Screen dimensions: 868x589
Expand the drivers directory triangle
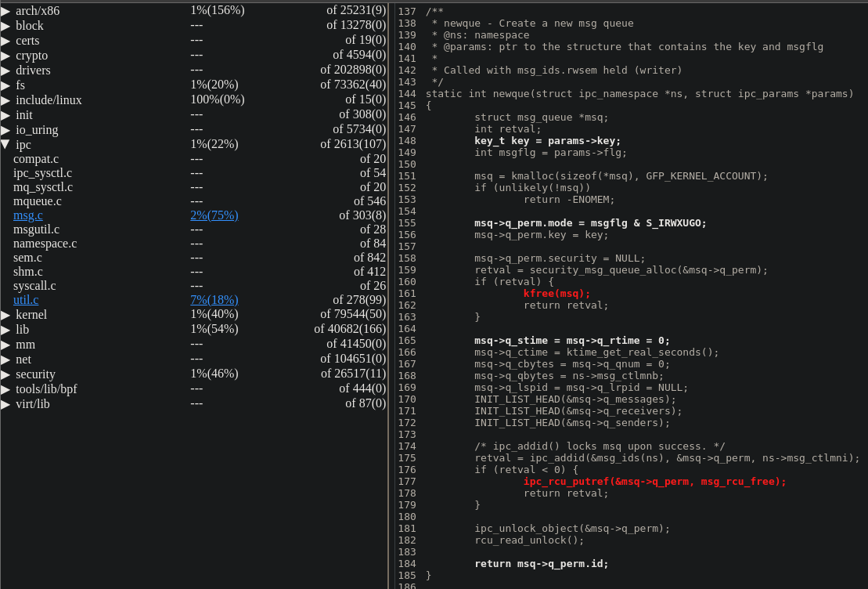tap(5, 70)
